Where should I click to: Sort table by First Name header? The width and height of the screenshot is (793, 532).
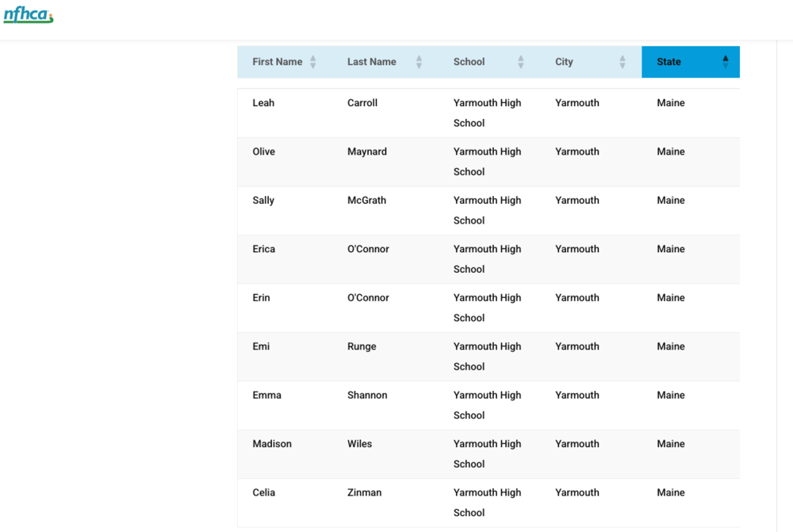pos(277,62)
